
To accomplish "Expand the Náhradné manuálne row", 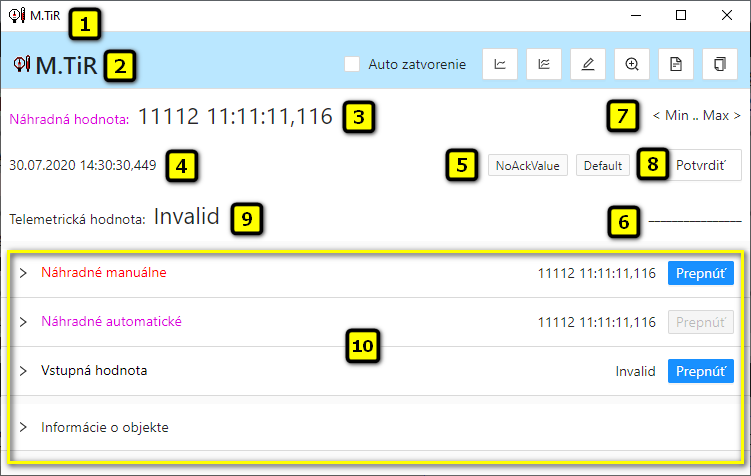I will pos(23,272).
